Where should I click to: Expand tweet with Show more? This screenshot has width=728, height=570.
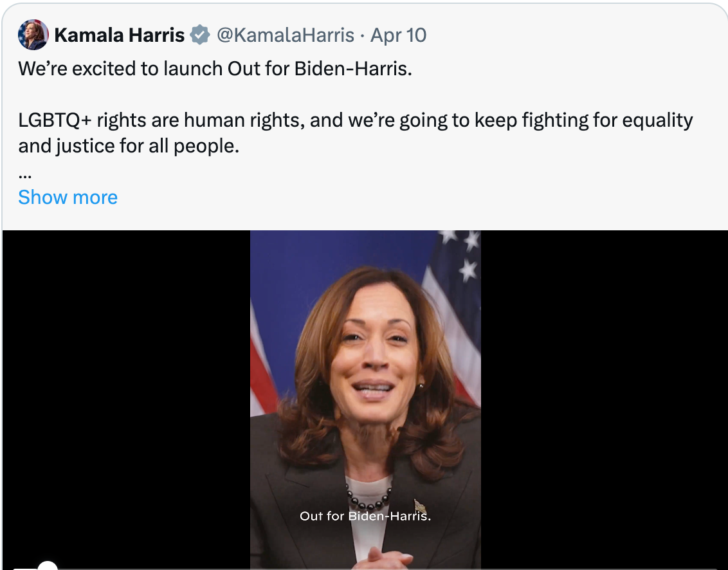tap(68, 197)
